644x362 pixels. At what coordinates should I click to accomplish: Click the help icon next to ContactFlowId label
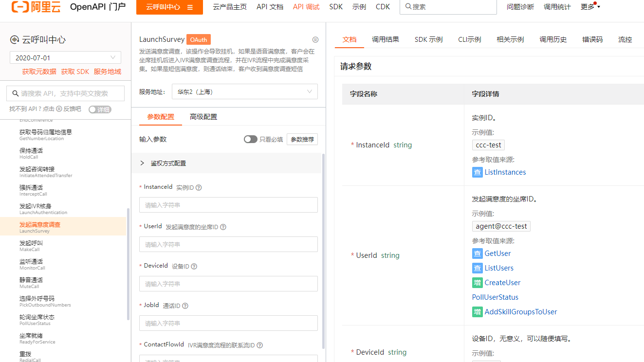click(259, 345)
